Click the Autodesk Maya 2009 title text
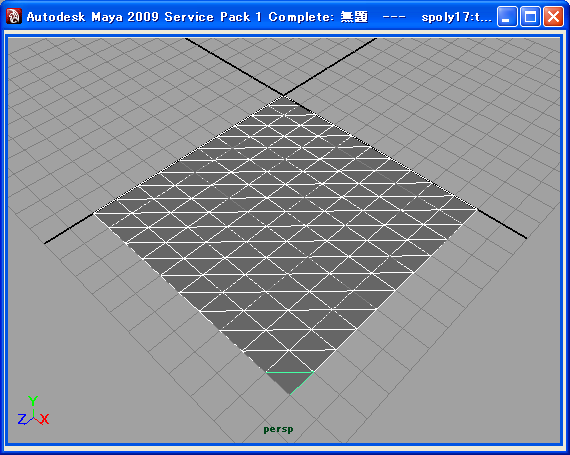The width and height of the screenshot is (570, 455). [93, 17]
